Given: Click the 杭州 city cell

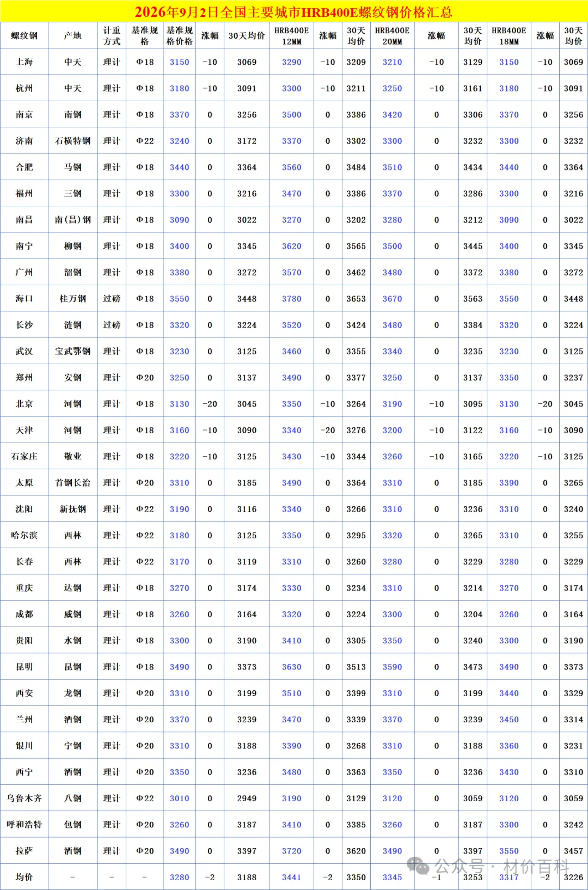Looking at the screenshot, I should coord(24,88).
